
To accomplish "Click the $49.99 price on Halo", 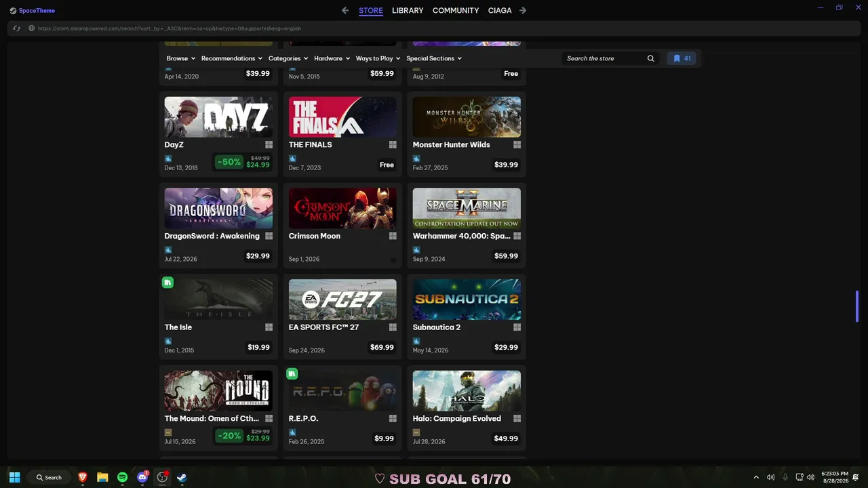I will click(x=506, y=439).
